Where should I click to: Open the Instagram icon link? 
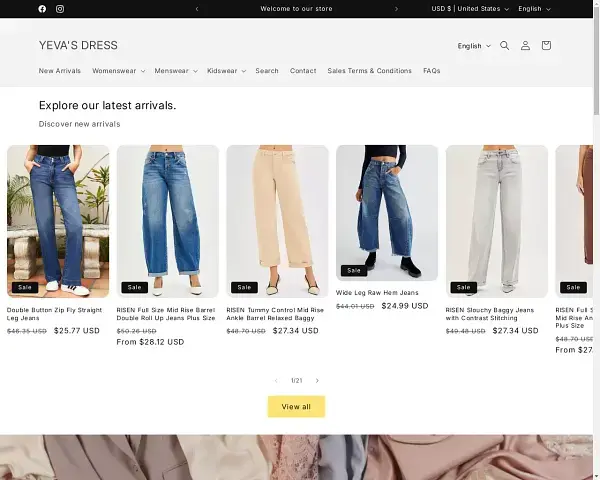coord(60,9)
